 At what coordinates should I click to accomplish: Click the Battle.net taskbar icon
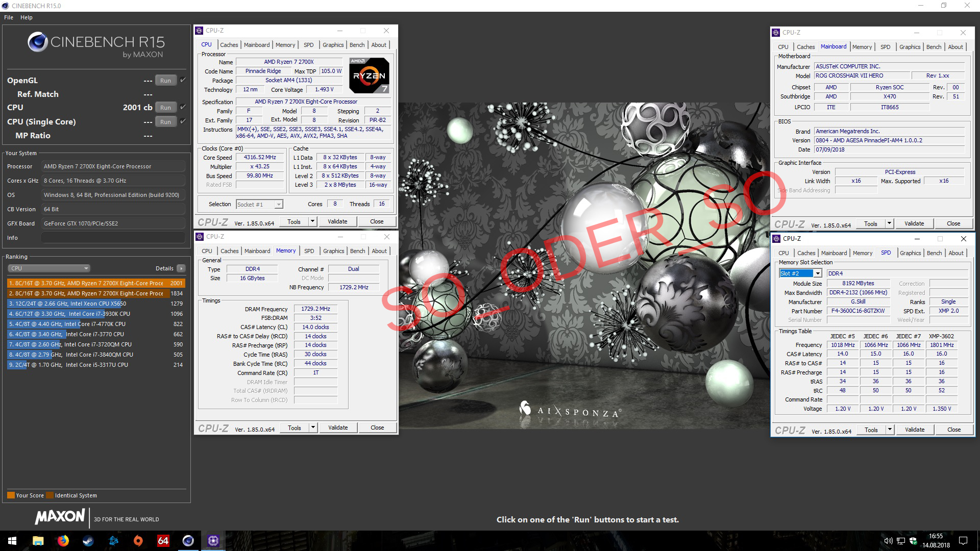(113, 541)
